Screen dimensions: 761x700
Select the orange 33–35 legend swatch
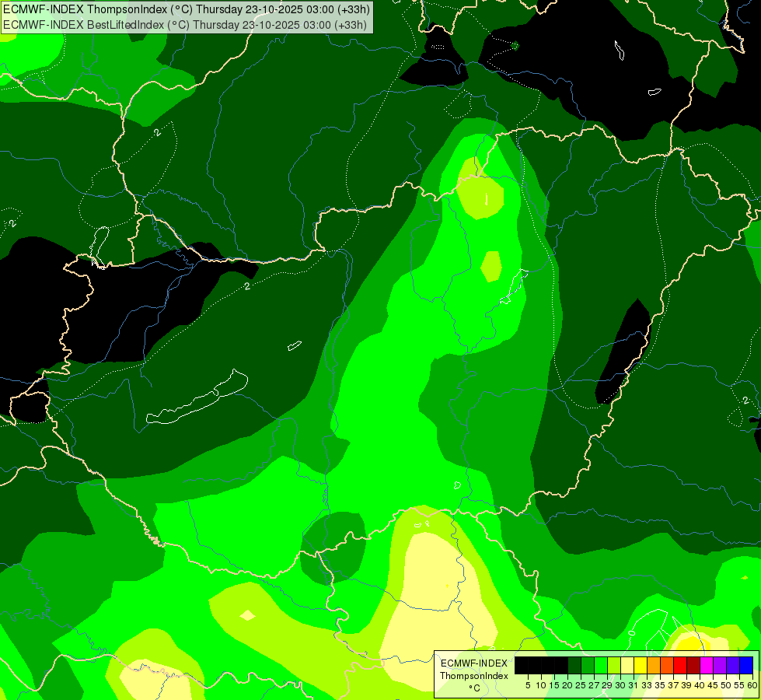point(654,665)
